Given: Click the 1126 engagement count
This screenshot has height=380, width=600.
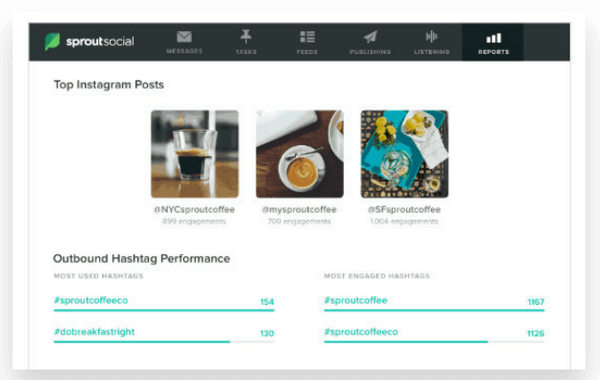Looking at the screenshot, I should point(536,333).
